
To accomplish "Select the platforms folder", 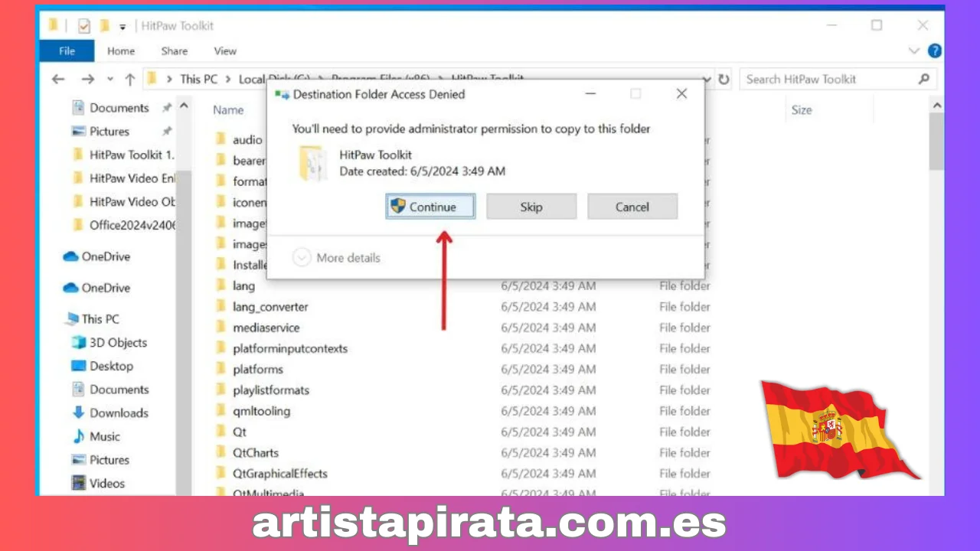I will click(258, 369).
